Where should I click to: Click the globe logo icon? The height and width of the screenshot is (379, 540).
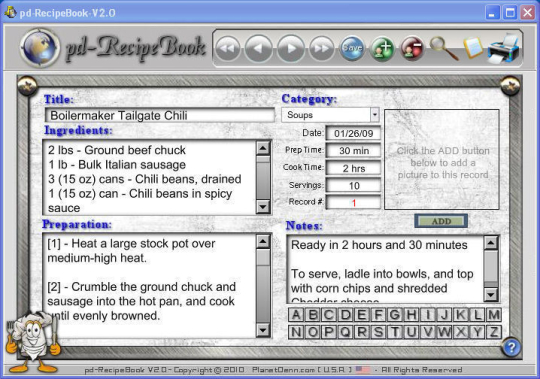[x=40, y=48]
